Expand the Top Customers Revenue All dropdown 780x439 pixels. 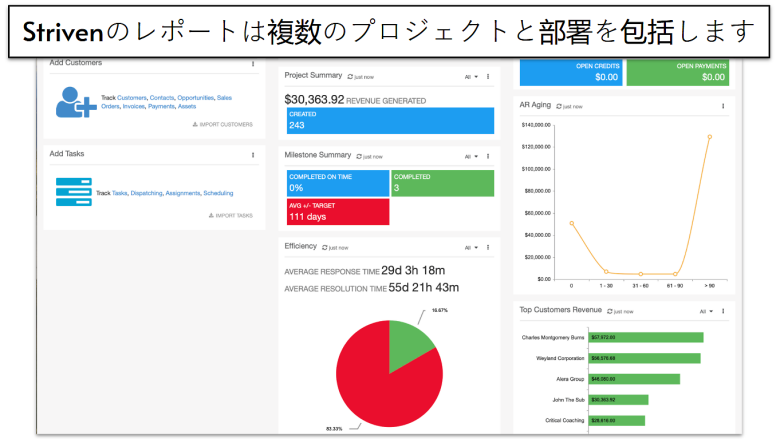coord(706,312)
